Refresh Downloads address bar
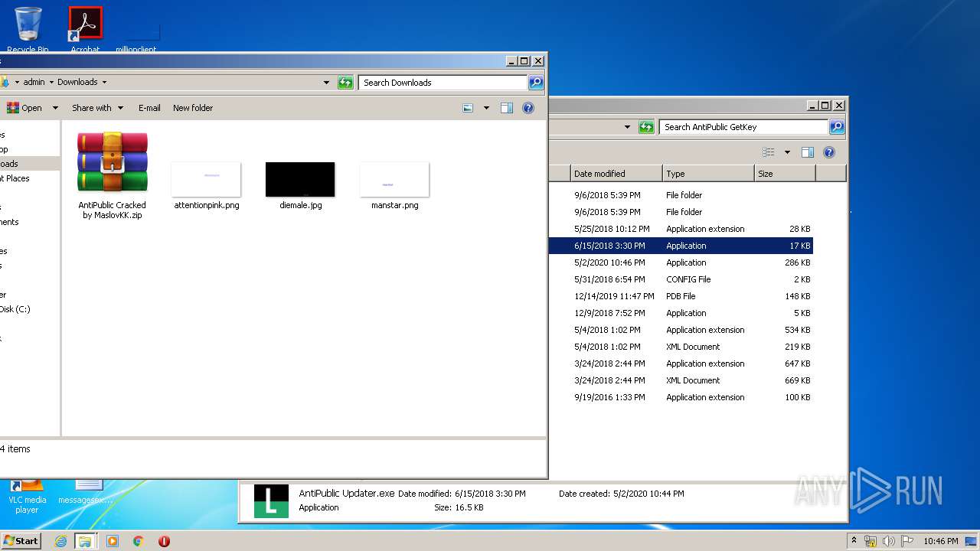This screenshot has width=980, height=551. (x=345, y=83)
